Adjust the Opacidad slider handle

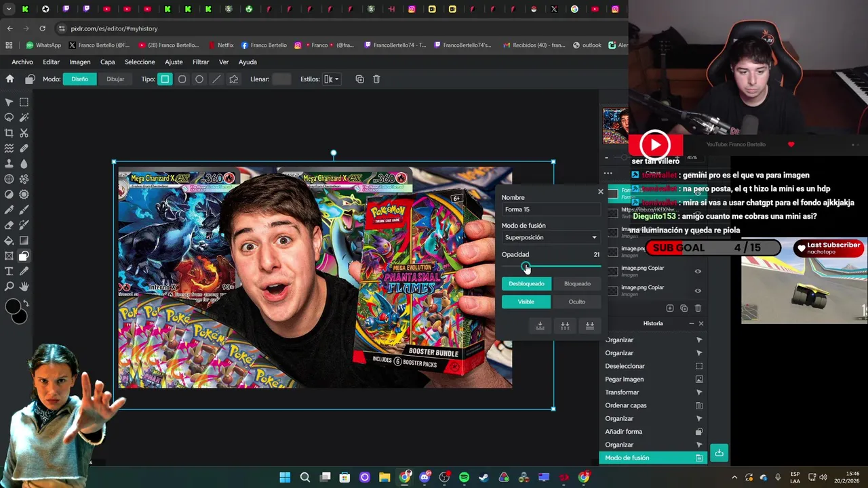[x=526, y=266]
